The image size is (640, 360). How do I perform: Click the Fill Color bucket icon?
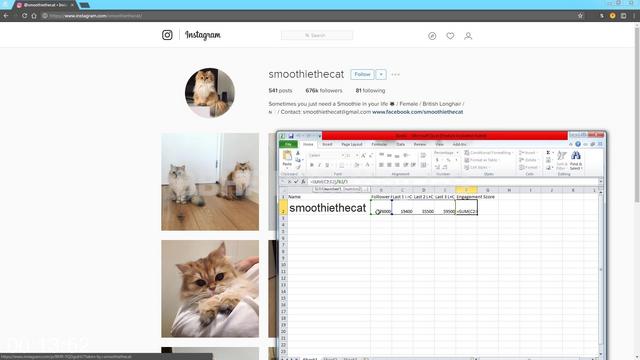click(356, 165)
